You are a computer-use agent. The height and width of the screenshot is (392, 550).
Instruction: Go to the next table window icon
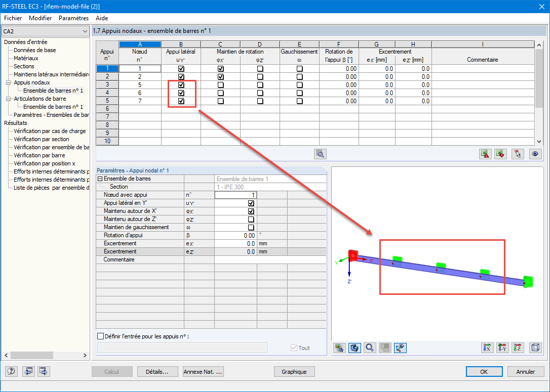click(x=44, y=371)
